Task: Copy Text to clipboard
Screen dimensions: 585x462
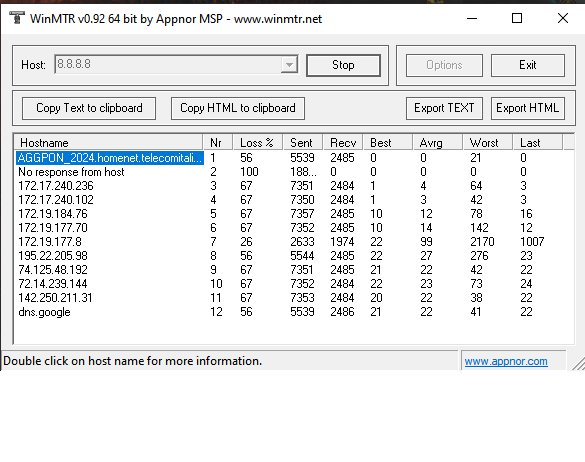Action: (x=89, y=108)
